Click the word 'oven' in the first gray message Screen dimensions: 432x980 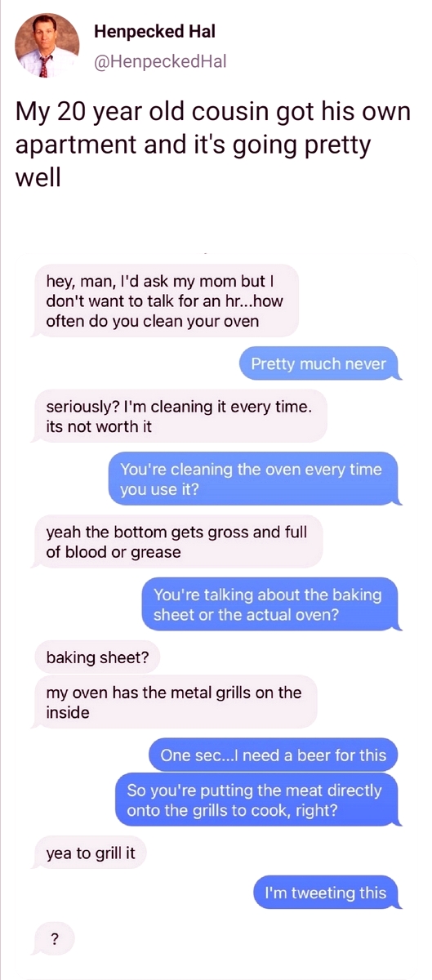click(241, 320)
